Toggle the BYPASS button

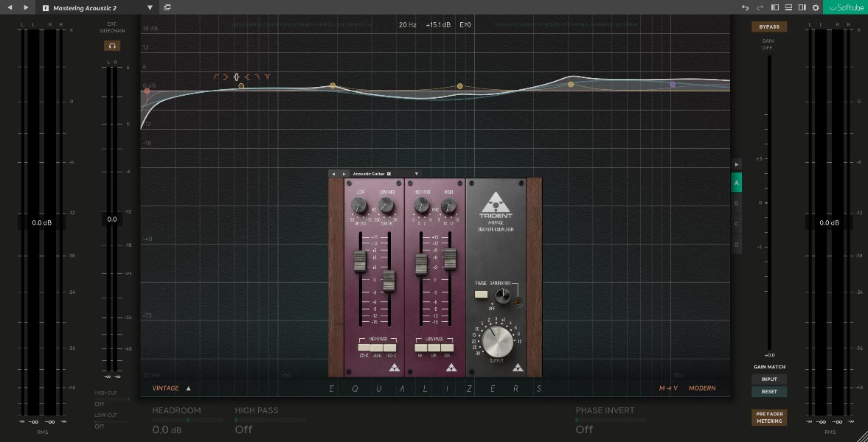pyautogui.click(x=769, y=27)
